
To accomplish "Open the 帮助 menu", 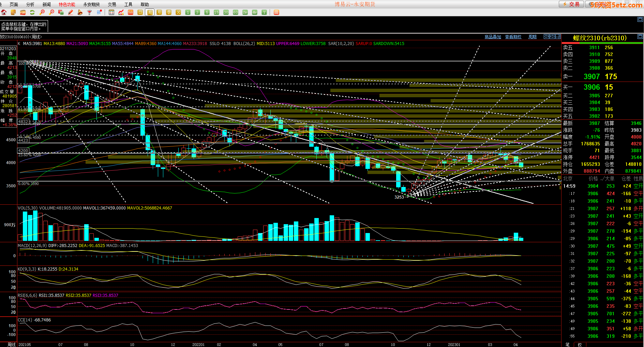I will 145,4.
